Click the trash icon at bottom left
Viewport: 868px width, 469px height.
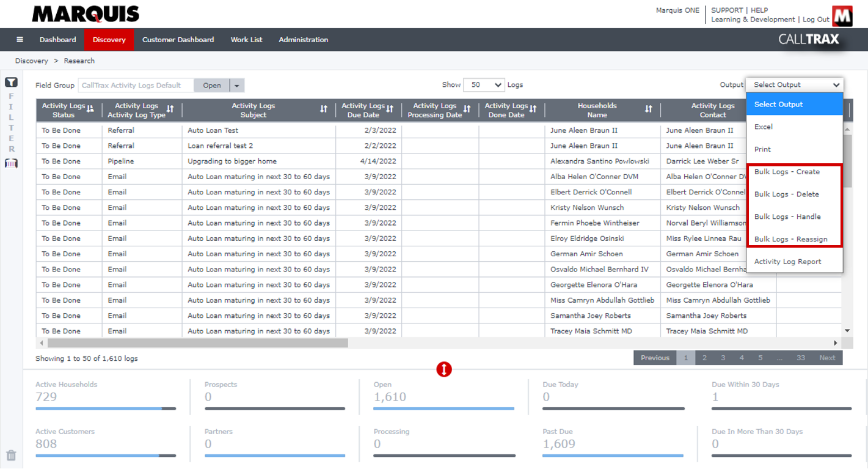12,455
